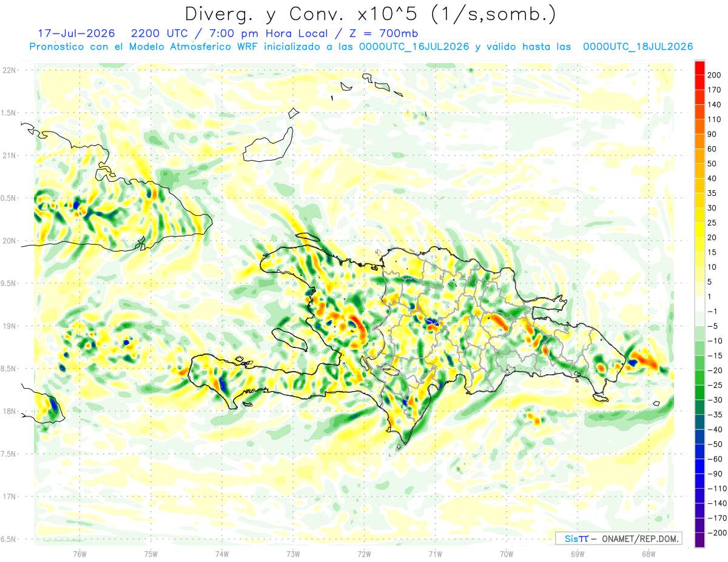
Task: Click the legend value "110"
Action: tap(715, 119)
